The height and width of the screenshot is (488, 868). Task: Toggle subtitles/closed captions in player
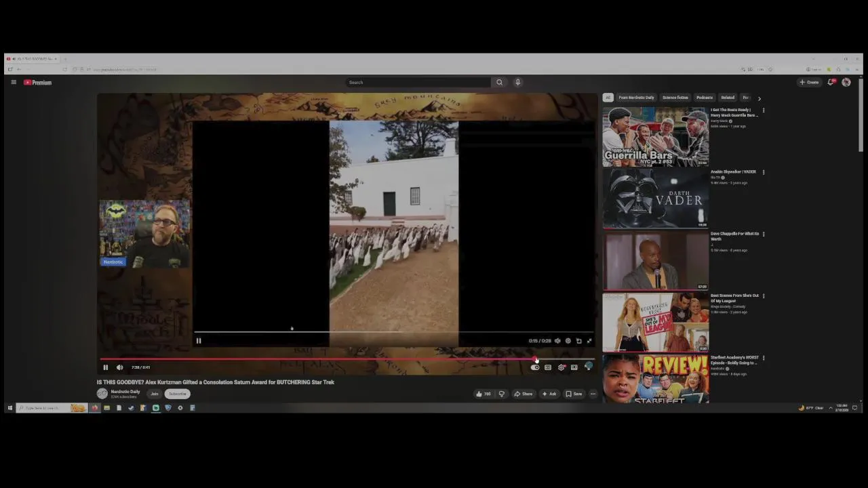click(x=548, y=367)
